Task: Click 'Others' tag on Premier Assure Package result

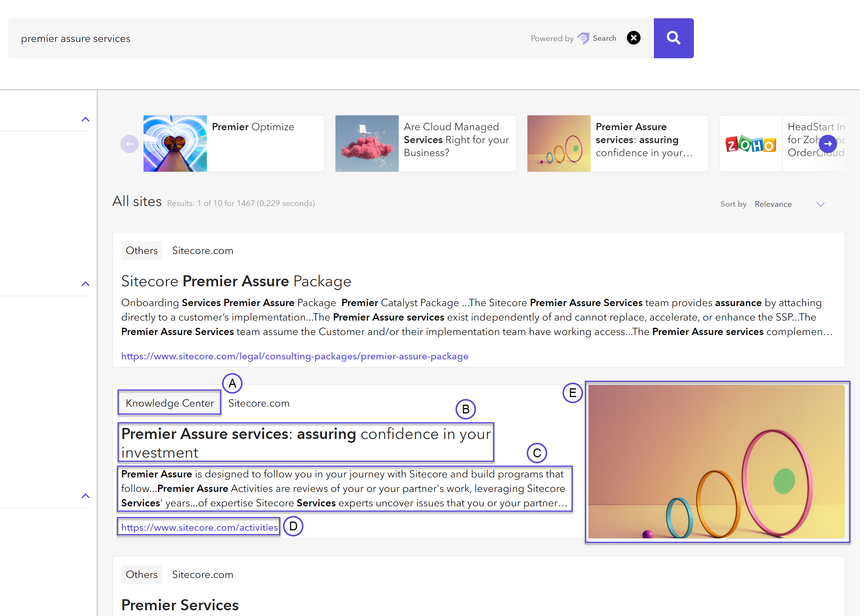Action: point(142,251)
